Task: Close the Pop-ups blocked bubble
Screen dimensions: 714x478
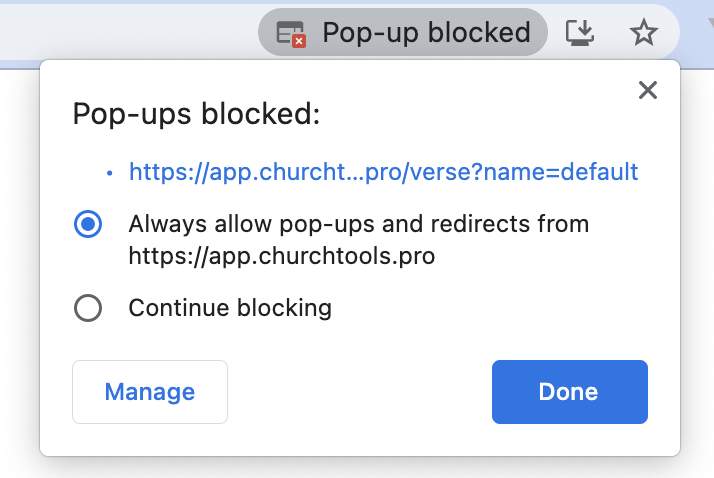Action: (x=648, y=91)
